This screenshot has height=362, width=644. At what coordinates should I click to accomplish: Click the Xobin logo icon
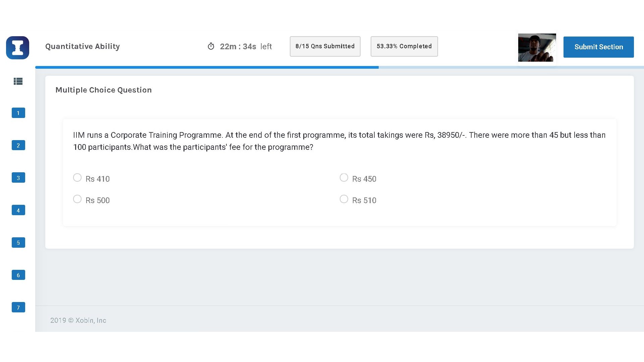click(17, 48)
